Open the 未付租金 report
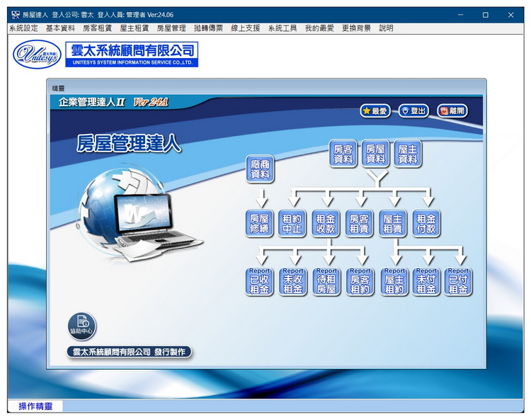 [x=426, y=281]
